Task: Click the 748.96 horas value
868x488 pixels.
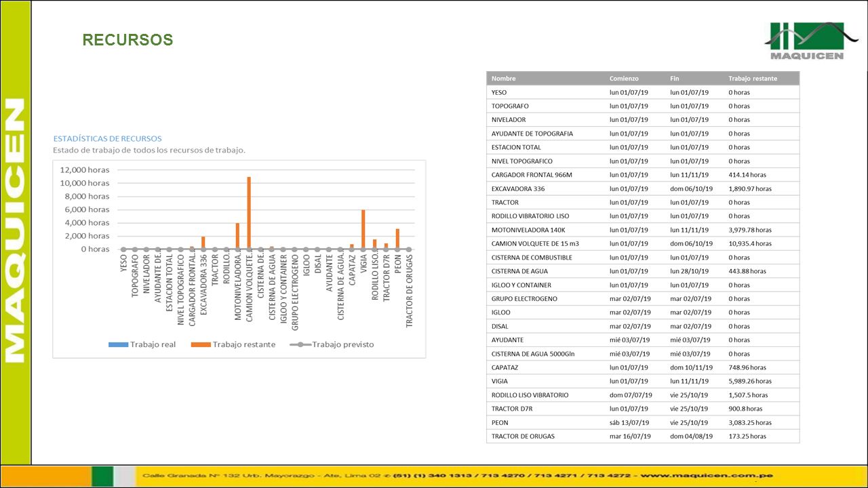Action: point(747,367)
